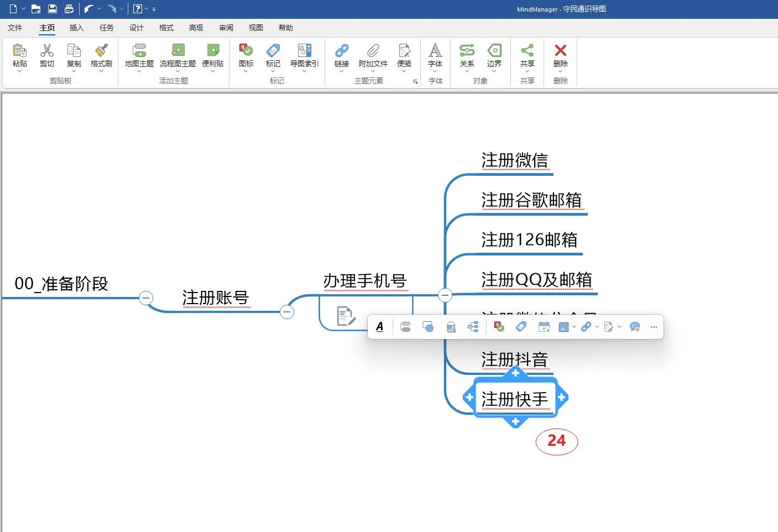Open the 视图 ribbon tab

(x=256, y=28)
